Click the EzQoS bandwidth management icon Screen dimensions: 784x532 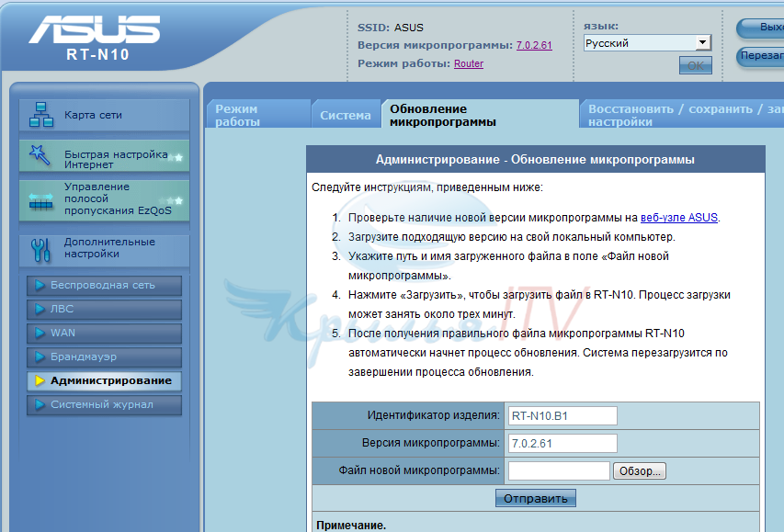(40, 200)
